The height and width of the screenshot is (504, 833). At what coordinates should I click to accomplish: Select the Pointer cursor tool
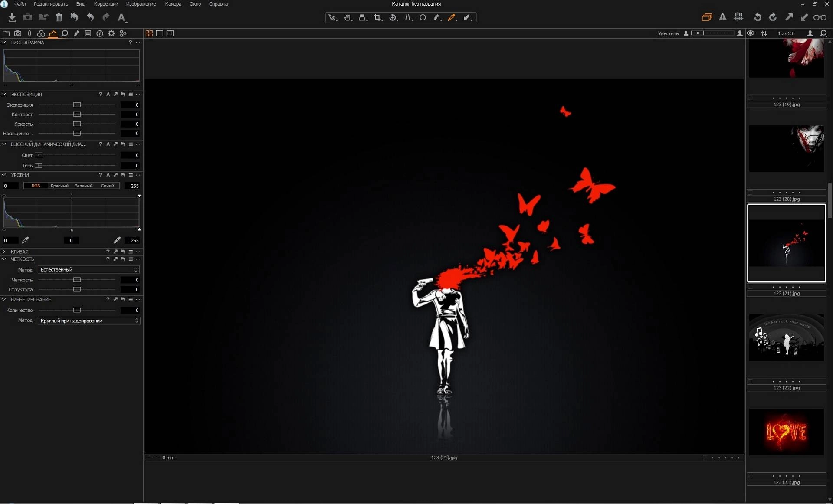coord(332,18)
